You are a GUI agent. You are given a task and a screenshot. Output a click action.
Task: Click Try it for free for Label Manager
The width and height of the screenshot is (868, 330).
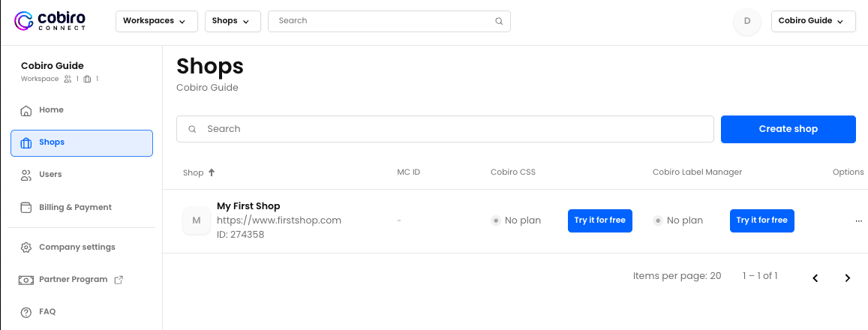point(761,220)
